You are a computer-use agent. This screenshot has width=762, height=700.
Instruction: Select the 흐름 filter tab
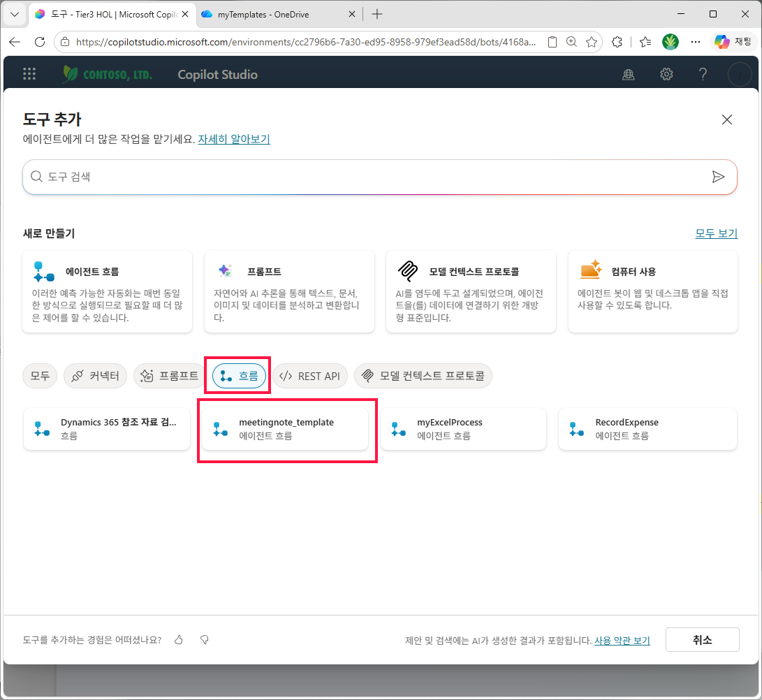tap(239, 376)
